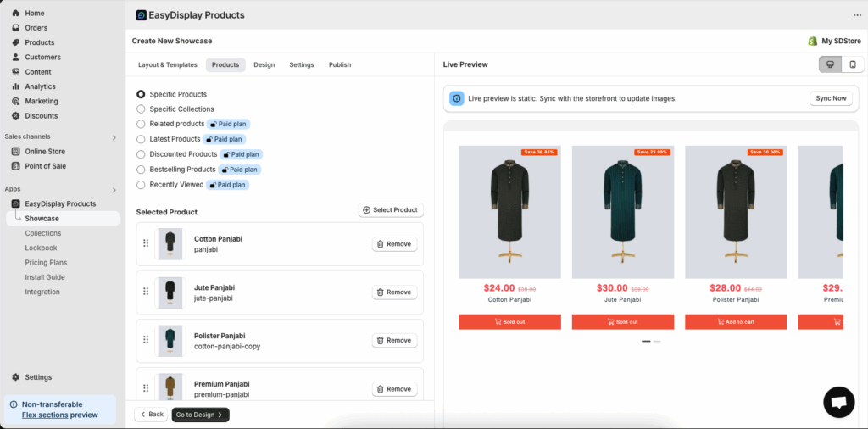Image resolution: width=868 pixels, height=429 pixels.
Task: Click the Discounts badge icon
Action: [15, 115]
